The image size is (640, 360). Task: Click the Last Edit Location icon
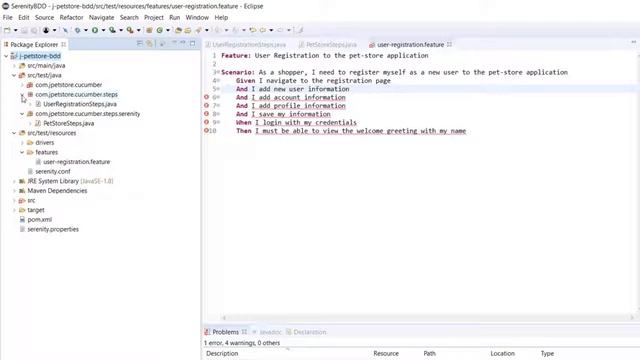253,30
